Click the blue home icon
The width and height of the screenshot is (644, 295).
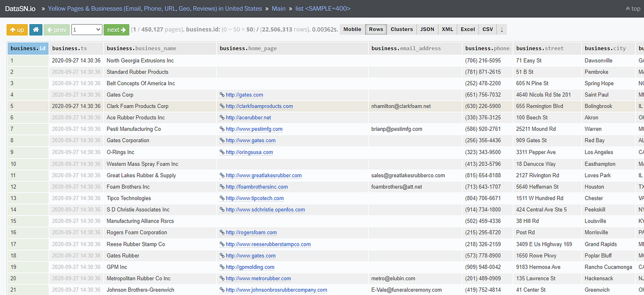[35, 29]
